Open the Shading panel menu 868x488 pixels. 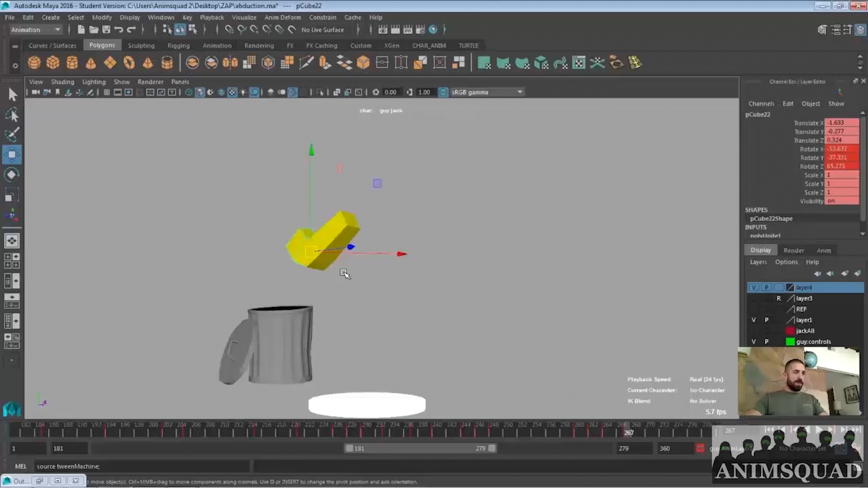click(x=62, y=82)
